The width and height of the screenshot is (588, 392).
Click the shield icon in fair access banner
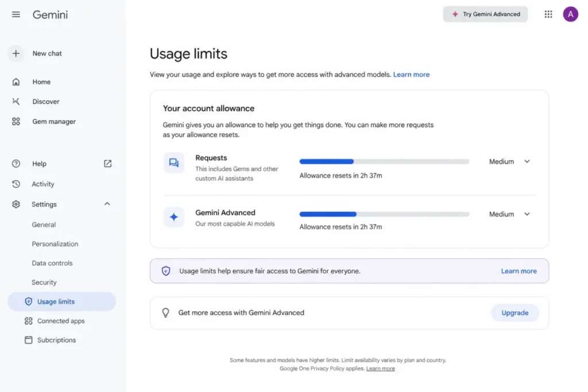(166, 271)
